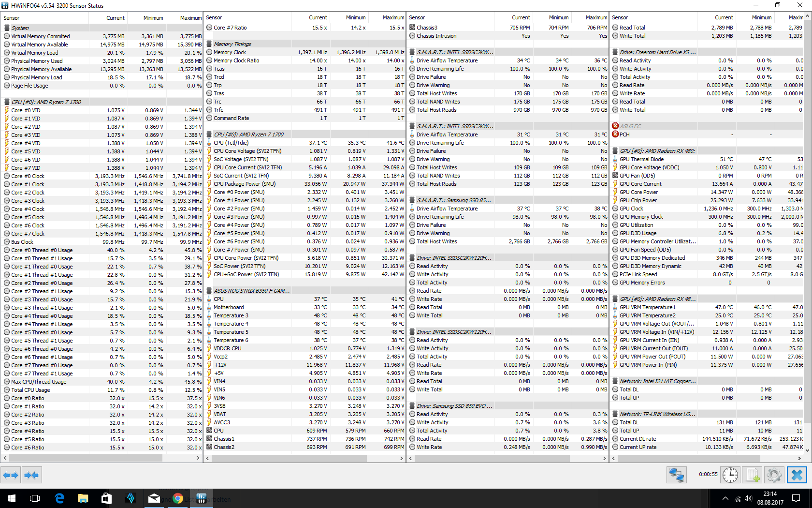Click the lightning icon beside Core #0 VID
Image resolution: width=812 pixels, height=508 pixels.
[x=7, y=110]
